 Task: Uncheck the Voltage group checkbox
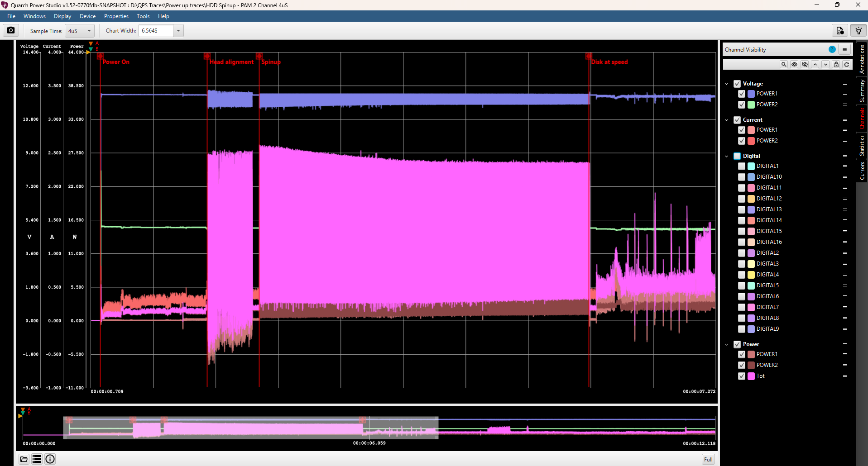tap(737, 84)
